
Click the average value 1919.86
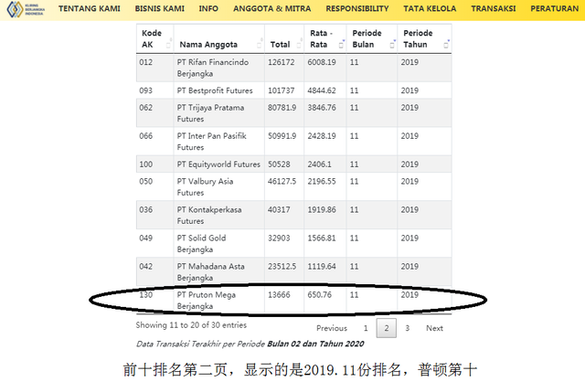[x=322, y=210]
